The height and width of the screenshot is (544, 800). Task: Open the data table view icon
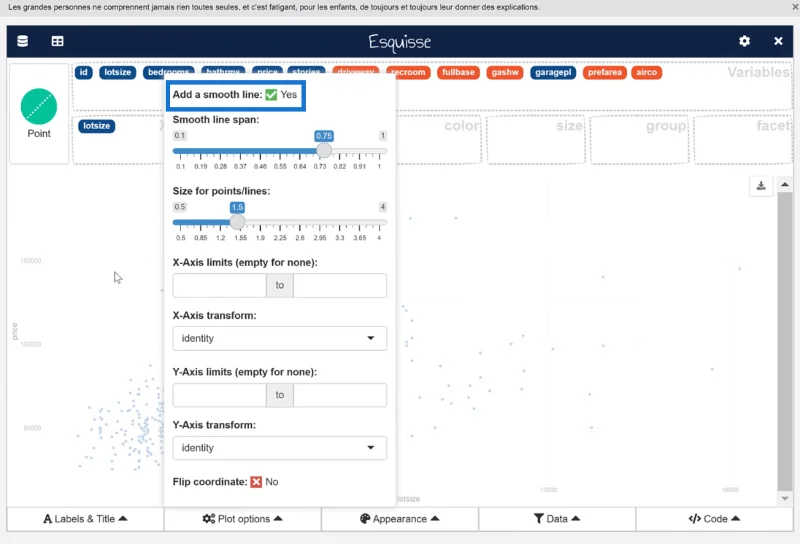pos(58,41)
